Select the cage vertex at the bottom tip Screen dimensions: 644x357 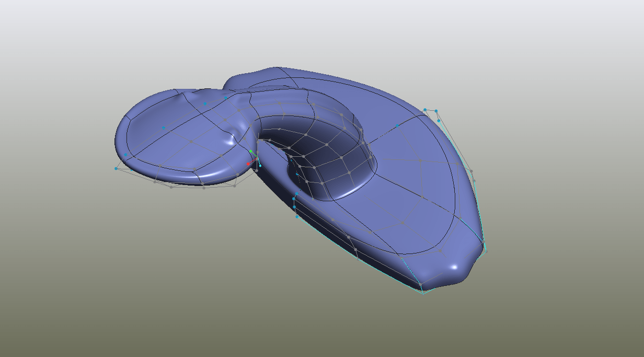(x=423, y=293)
